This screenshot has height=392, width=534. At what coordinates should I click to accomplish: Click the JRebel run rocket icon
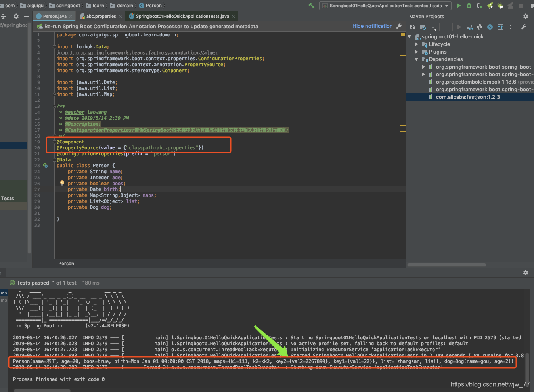(x=490, y=6)
